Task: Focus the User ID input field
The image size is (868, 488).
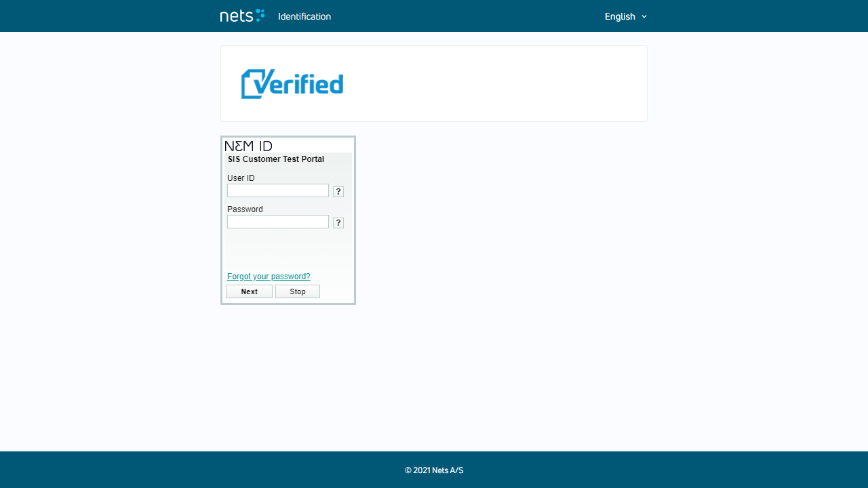Action: (278, 190)
